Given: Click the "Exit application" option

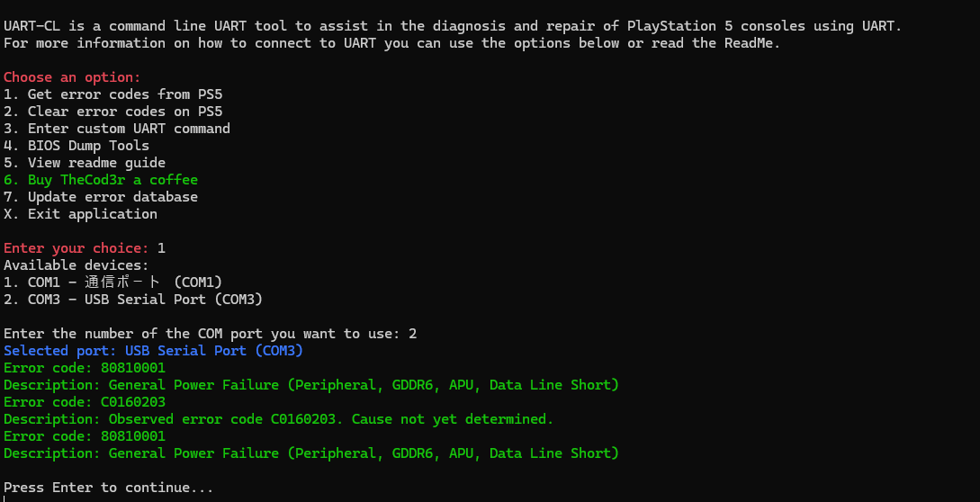Looking at the screenshot, I should coord(80,214).
